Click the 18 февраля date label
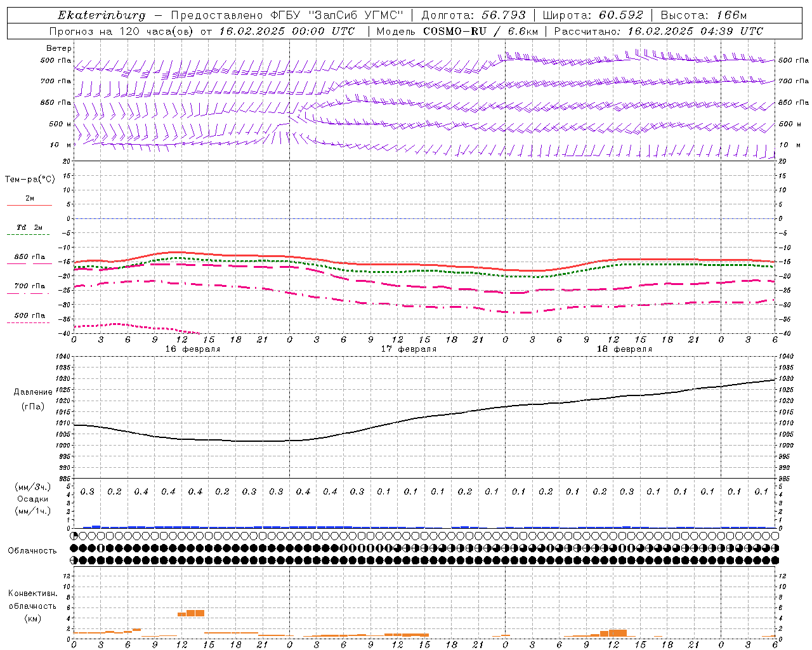This screenshot has height=650, width=812. pos(624,349)
